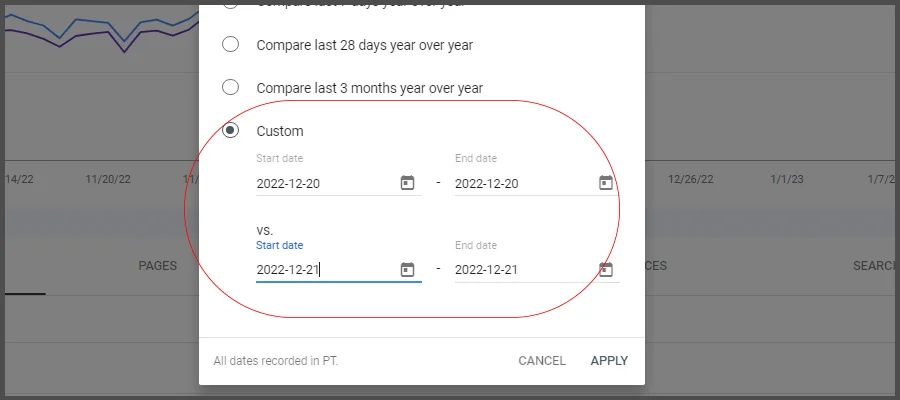Open calendar picker for first Start date
Viewport: 900px width, 400px height.
point(407,183)
